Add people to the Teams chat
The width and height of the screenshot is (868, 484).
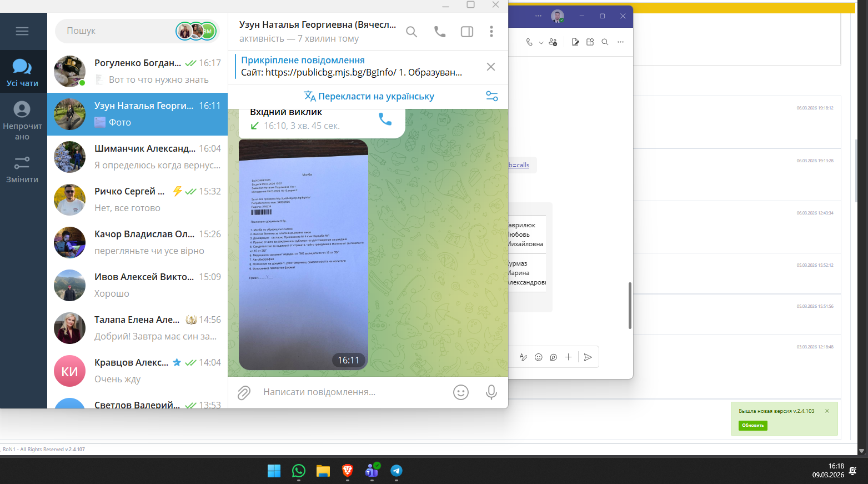(553, 42)
